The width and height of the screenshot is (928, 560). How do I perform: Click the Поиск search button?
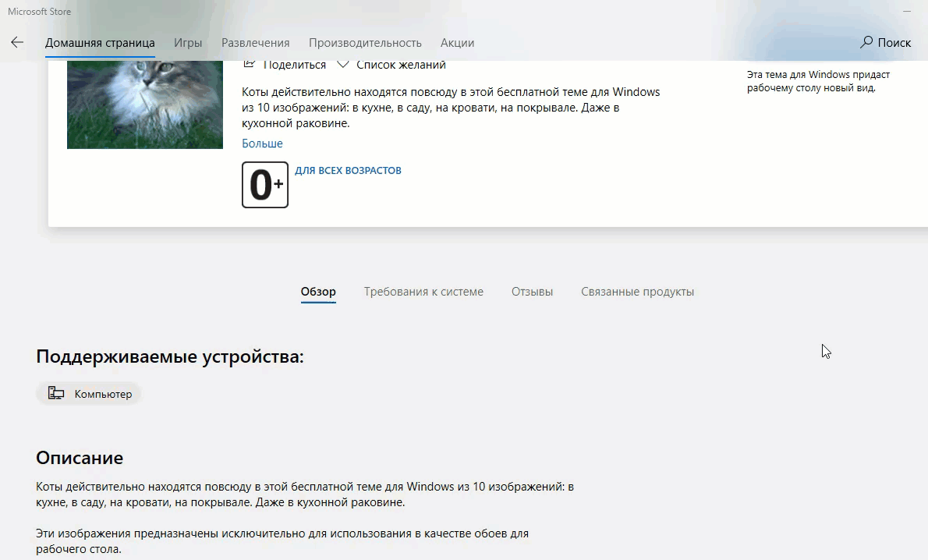point(886,42)
